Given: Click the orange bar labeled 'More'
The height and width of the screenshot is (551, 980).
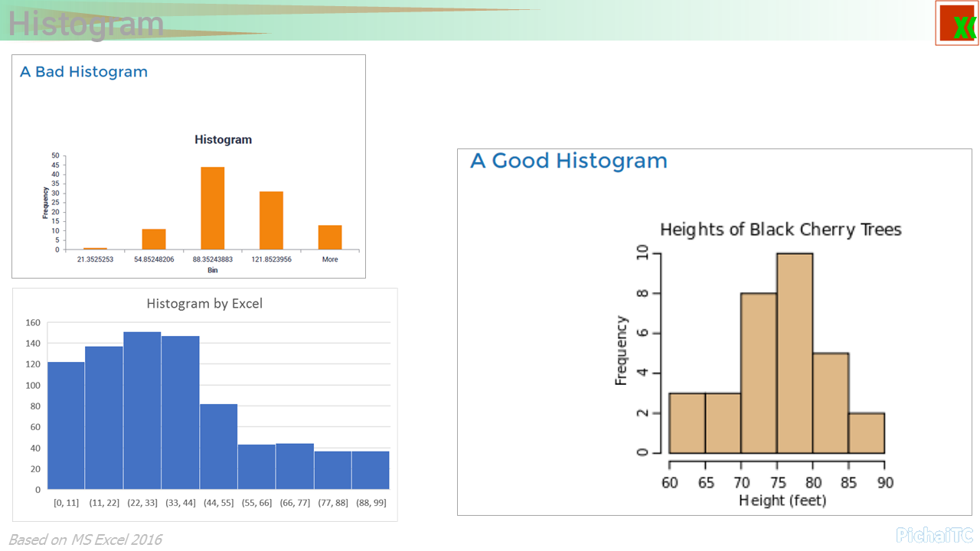Looking at the screenshot, I should tap(330, 237).
